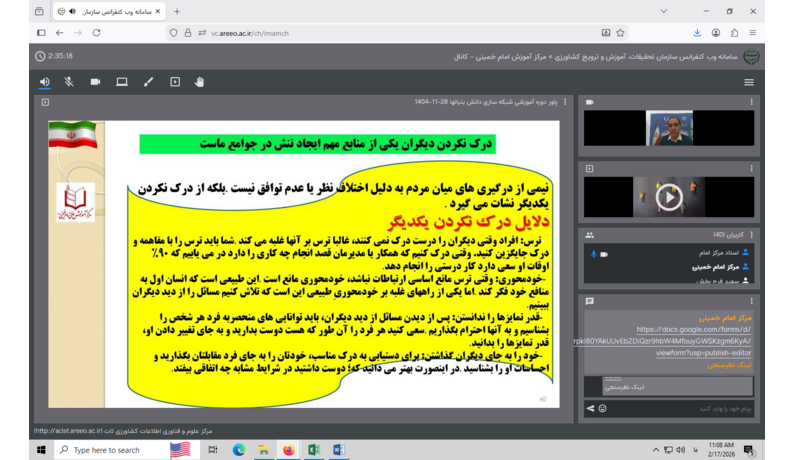Open webcam panel three-dot menu
The height and width of the screenshot is (460, 795).
(751, 102)
